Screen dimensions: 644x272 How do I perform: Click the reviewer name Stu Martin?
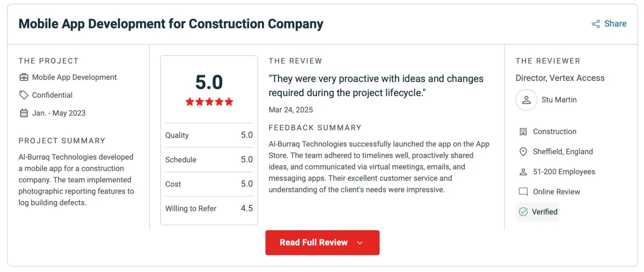click(559, 100)
